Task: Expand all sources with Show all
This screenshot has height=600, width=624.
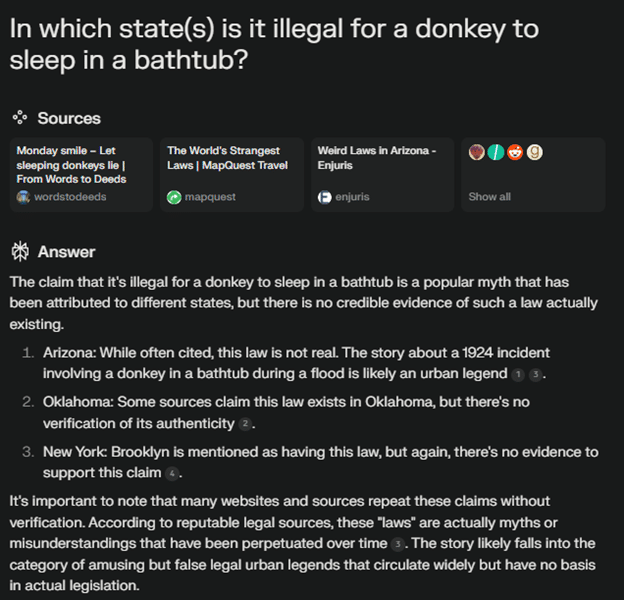Action: coord(489,197)
